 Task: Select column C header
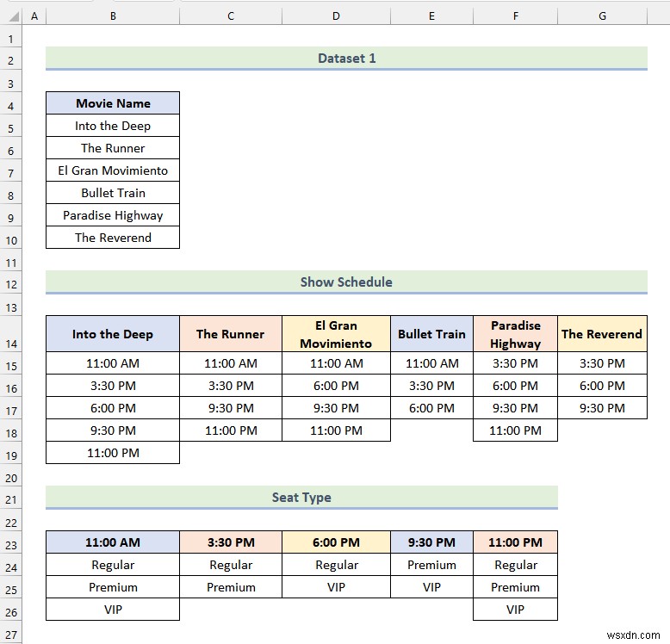231,16
